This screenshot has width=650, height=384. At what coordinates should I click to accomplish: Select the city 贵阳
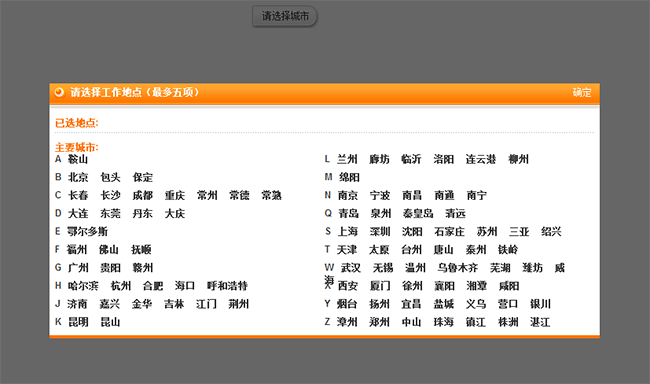click(x=111, y=268)
